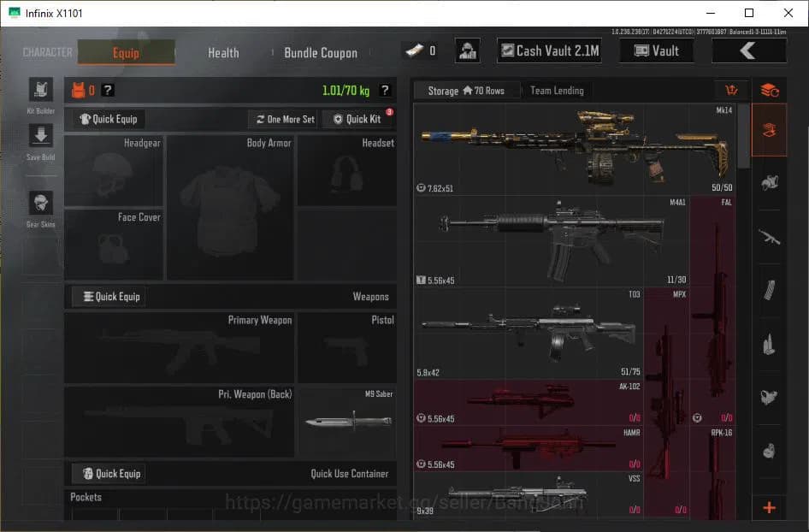Viewport: 809px width, 532px height.
Task: Switch to the Team Lending tab
Action: (557, 91)
